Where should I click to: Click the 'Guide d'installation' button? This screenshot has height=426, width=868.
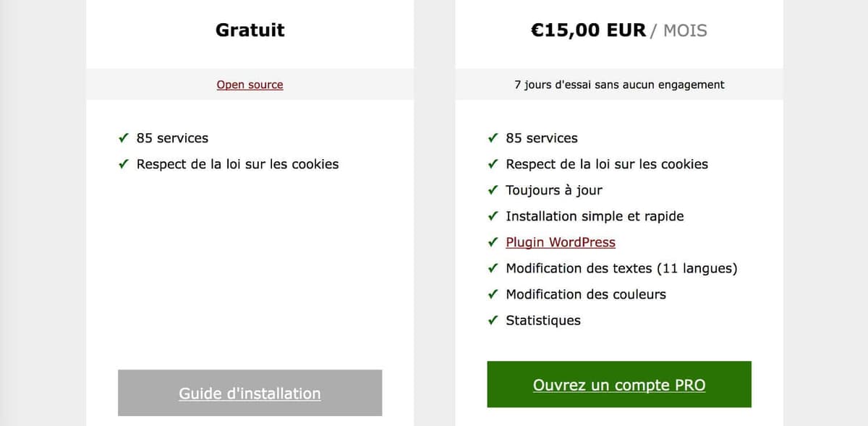click(250, 393)
